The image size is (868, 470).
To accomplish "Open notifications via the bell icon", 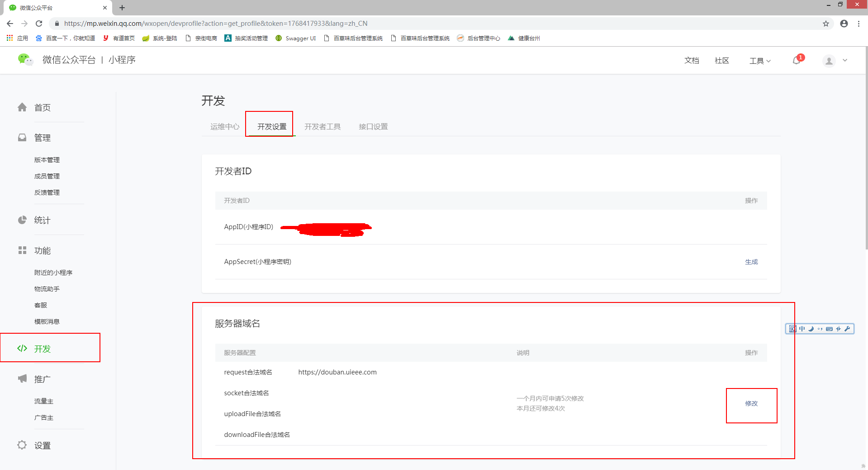I will [x=796, y=60].
